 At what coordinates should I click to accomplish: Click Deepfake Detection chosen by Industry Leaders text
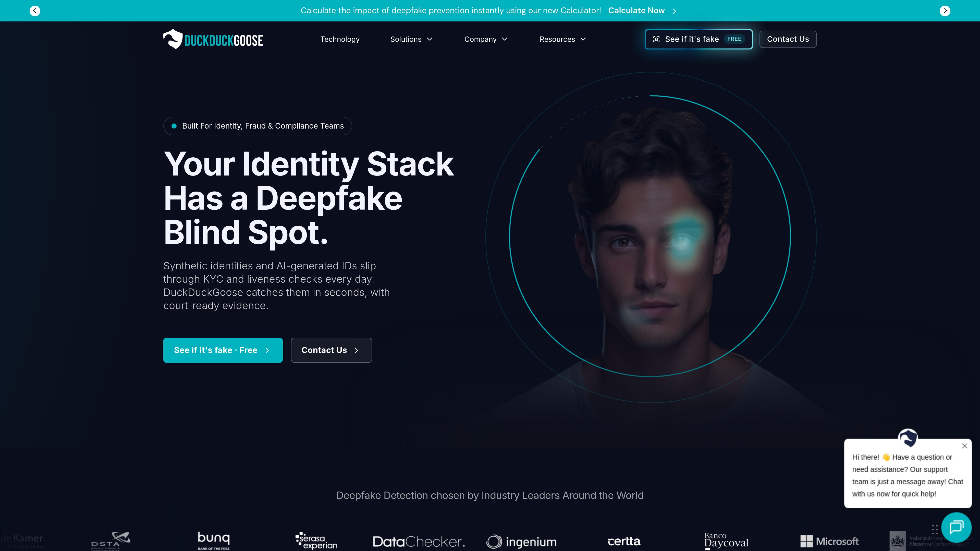[x=490, y=495]
